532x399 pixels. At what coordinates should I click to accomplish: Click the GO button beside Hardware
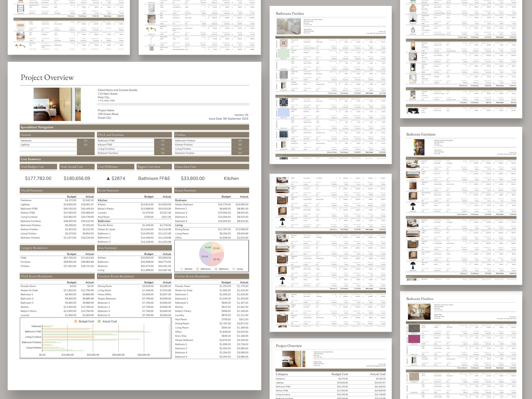point(86,140)
